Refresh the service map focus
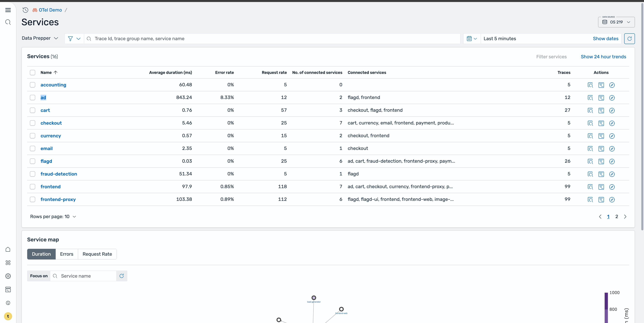Screen dimensions: 644x323 click(122, 276)
